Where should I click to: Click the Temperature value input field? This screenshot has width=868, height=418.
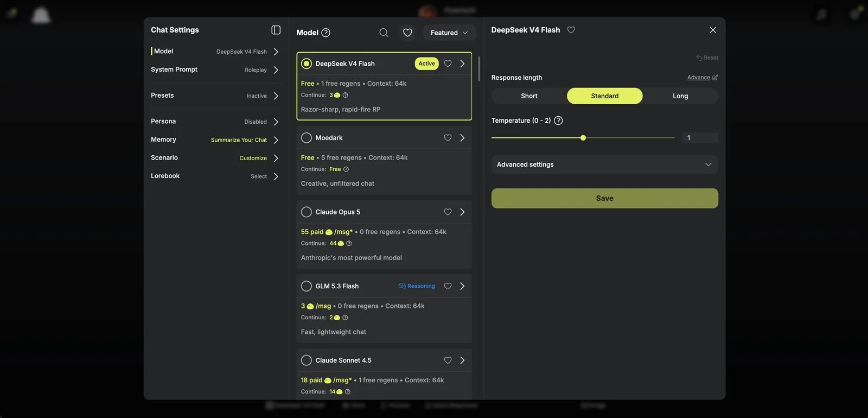(x=700, y=138)
